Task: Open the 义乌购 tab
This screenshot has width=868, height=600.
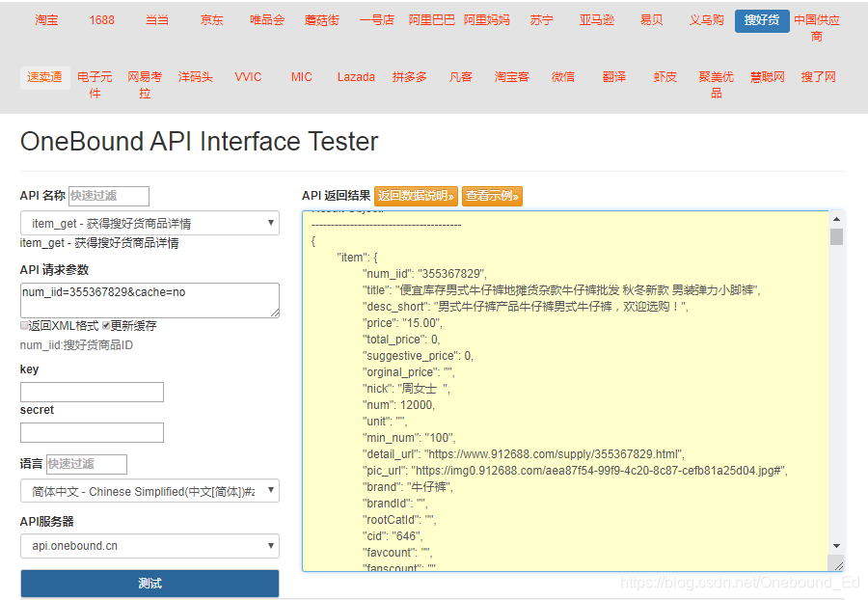Action: click(x=707, y=20)
